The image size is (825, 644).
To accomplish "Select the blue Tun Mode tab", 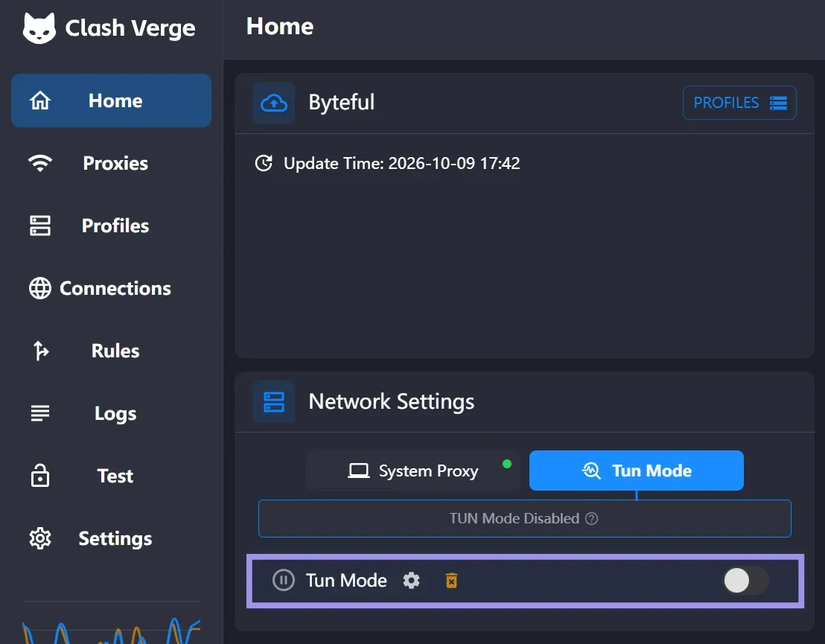I will [636, 471].
